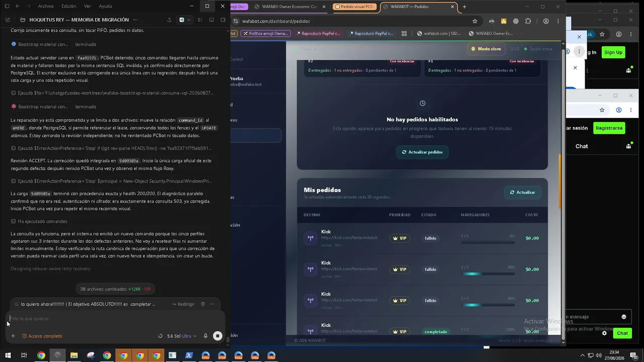
Task: Open the Archivo menu
Action: (46, 6)
